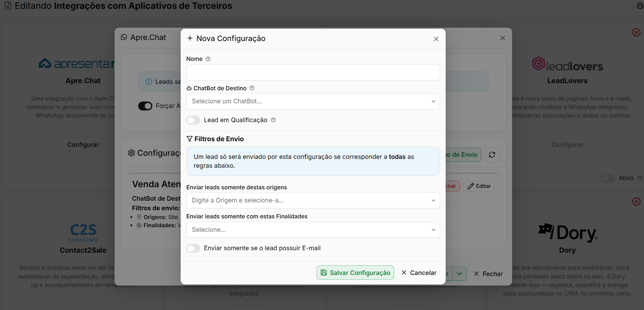This screenshot has width=644, height=310.
Task: Close the Nova Configuração dialog
Action: [436, 39]
